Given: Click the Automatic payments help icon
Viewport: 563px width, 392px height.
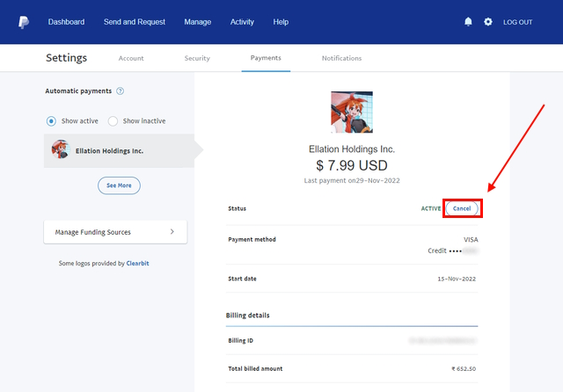Looking at the screenshot, I should point(120,91).
